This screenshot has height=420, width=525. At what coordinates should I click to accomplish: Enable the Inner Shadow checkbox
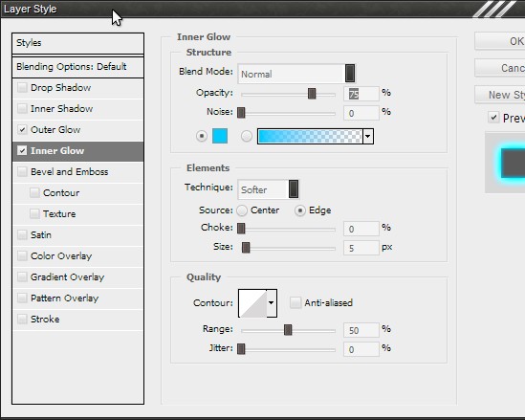22,109
